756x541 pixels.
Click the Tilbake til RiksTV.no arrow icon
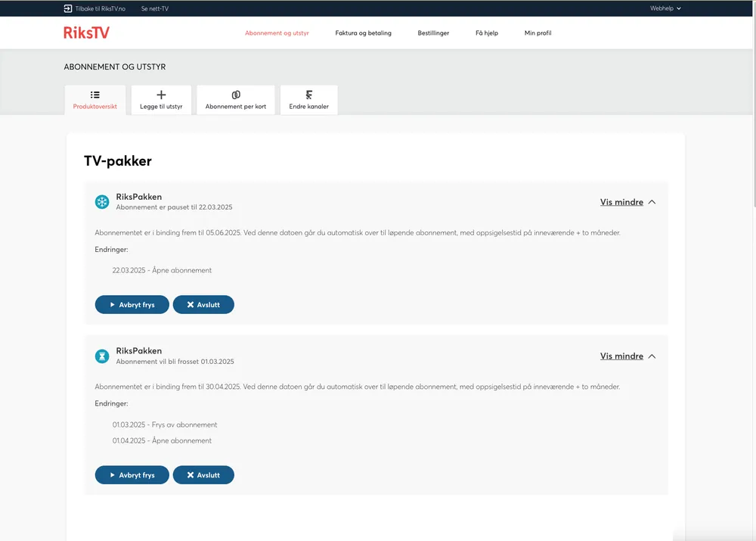[x=68, y=8]
